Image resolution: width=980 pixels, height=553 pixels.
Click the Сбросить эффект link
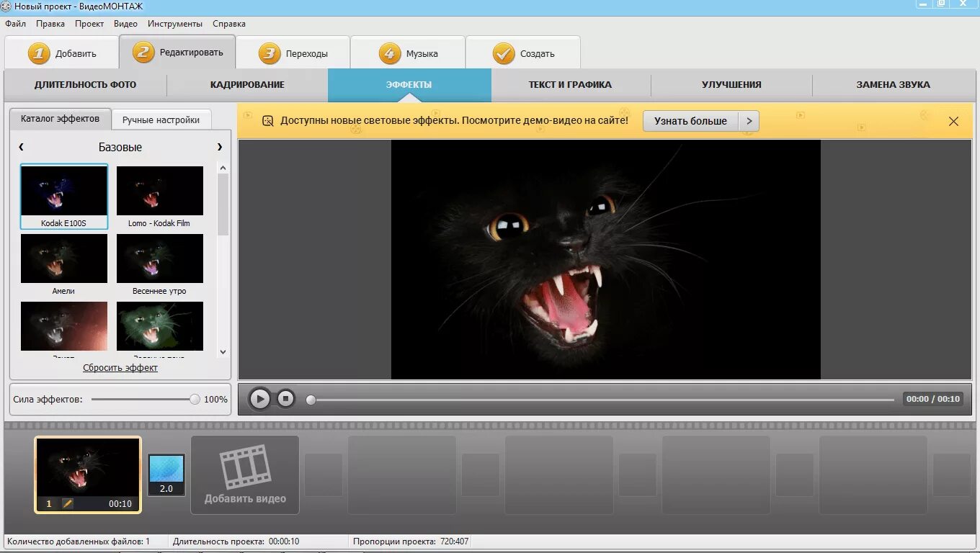coord(120,368)
